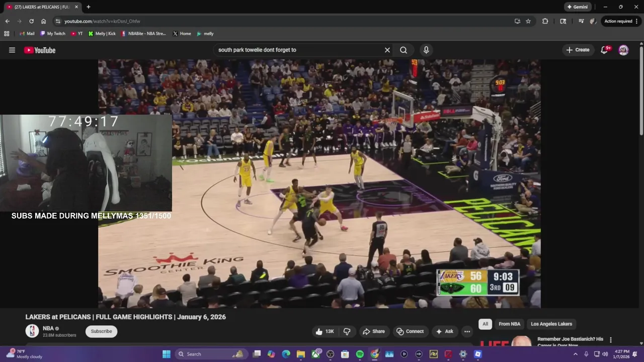This screenshot has height=362, width=644.
Task: Open the browser extensions puzzle icon
Action: [x=545, y=21]
